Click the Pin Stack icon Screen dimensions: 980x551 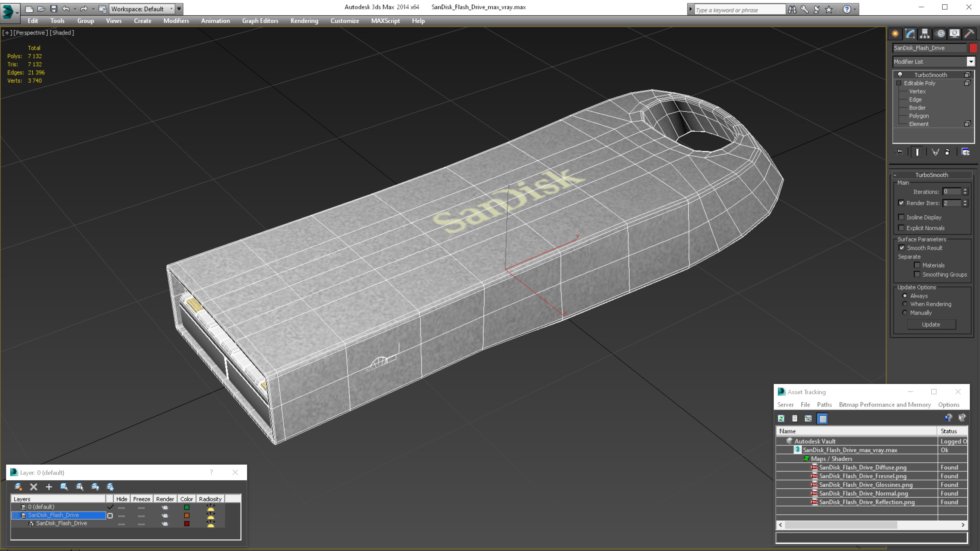(x=899, y=152)
